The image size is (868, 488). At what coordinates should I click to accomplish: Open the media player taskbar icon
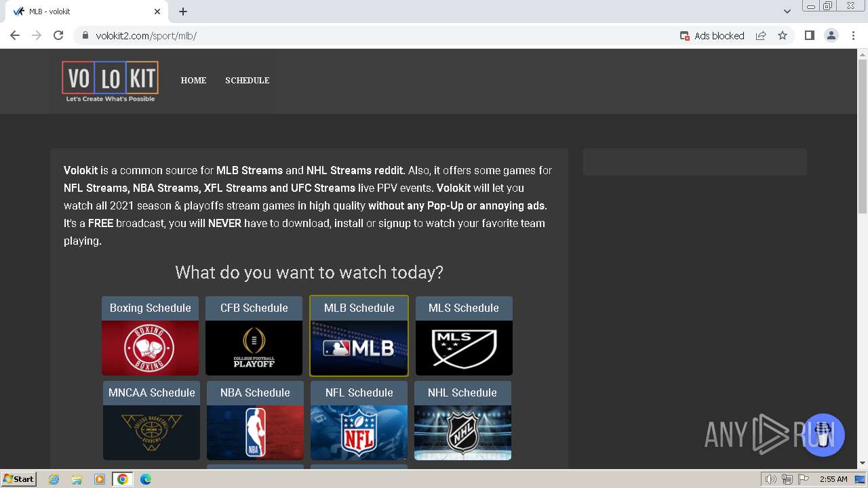point(100,479)
